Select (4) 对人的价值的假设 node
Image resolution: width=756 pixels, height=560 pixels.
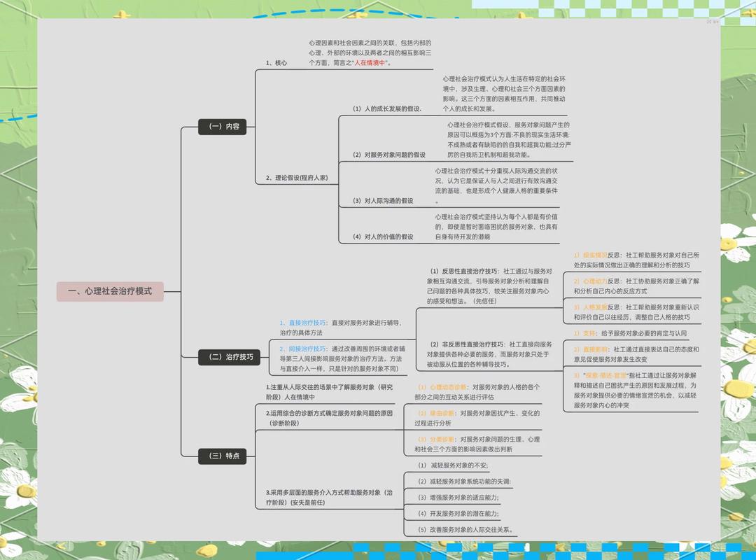[x=383, y=237]
